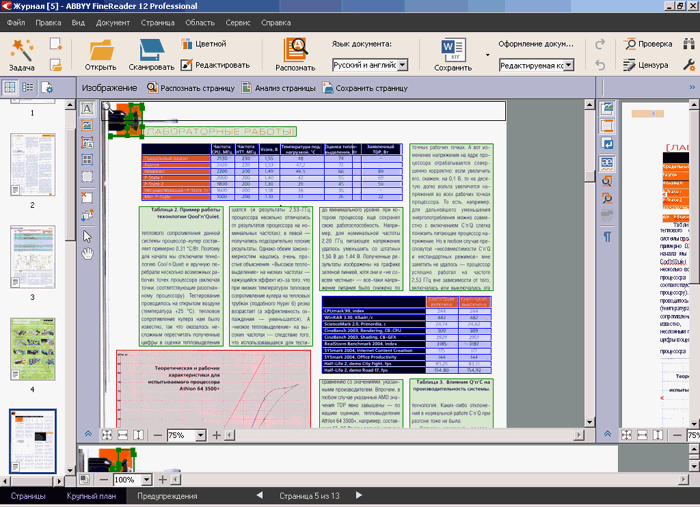The height and width of the screenshot is (507, 700).
Task: Fit image to window icon
Action: click(x=107, y=435)
